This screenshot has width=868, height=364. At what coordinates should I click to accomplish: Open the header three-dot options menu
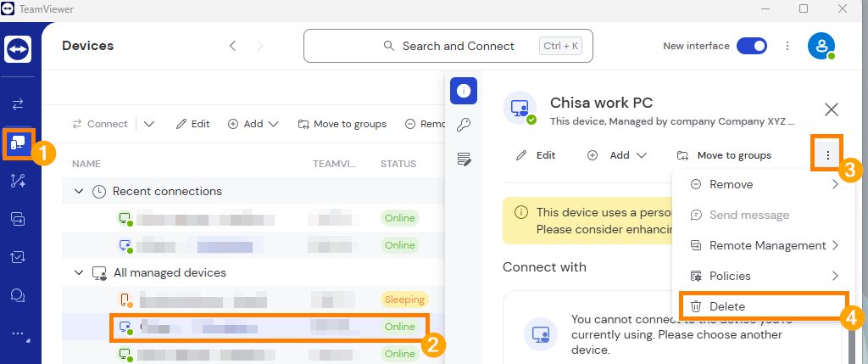(x=787, y=46)
